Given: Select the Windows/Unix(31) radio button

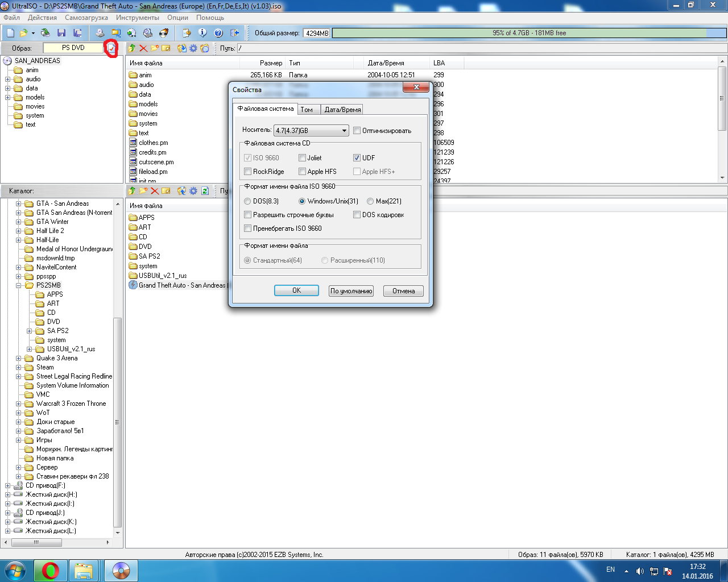Looking at the screenshot, I should coord(302,201).
